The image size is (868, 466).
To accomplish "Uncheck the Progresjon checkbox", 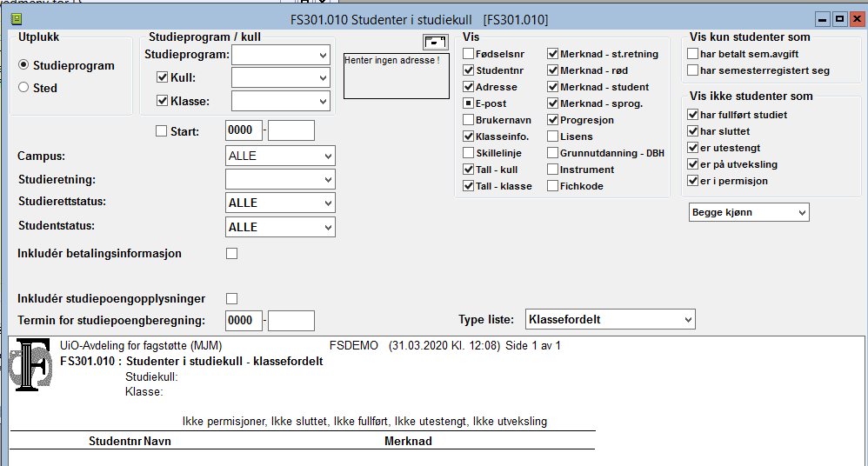I will coord(552,120).
